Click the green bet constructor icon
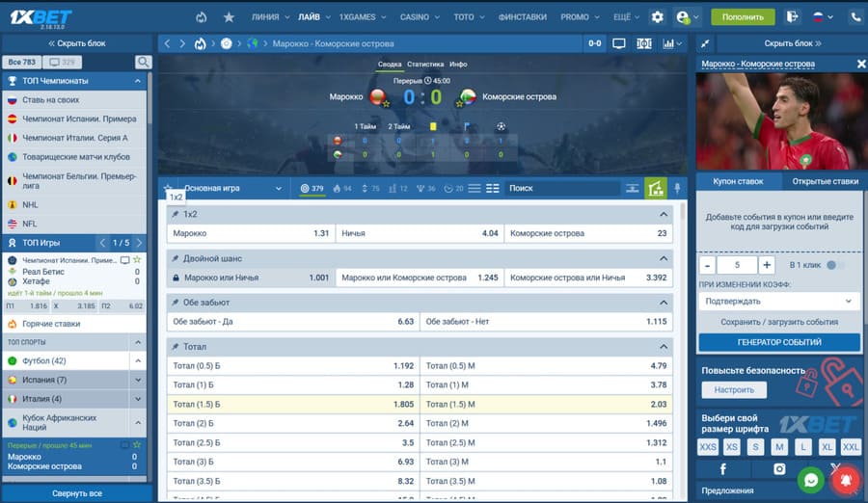 coord(656,188)
